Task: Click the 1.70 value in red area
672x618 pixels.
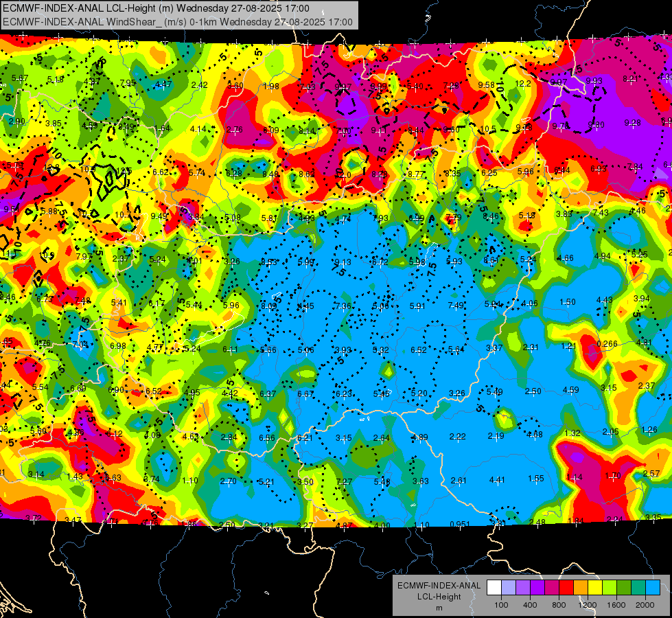Action: click(x=613, y=475)
